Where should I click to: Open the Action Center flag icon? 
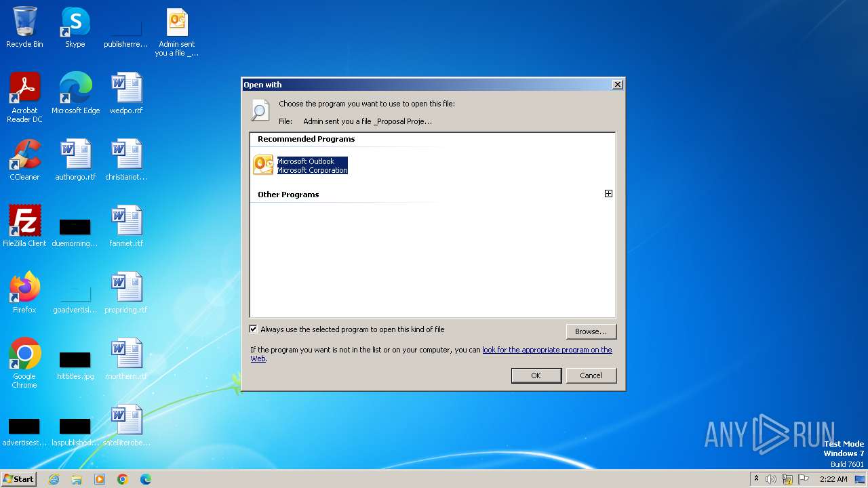(804, 479)
